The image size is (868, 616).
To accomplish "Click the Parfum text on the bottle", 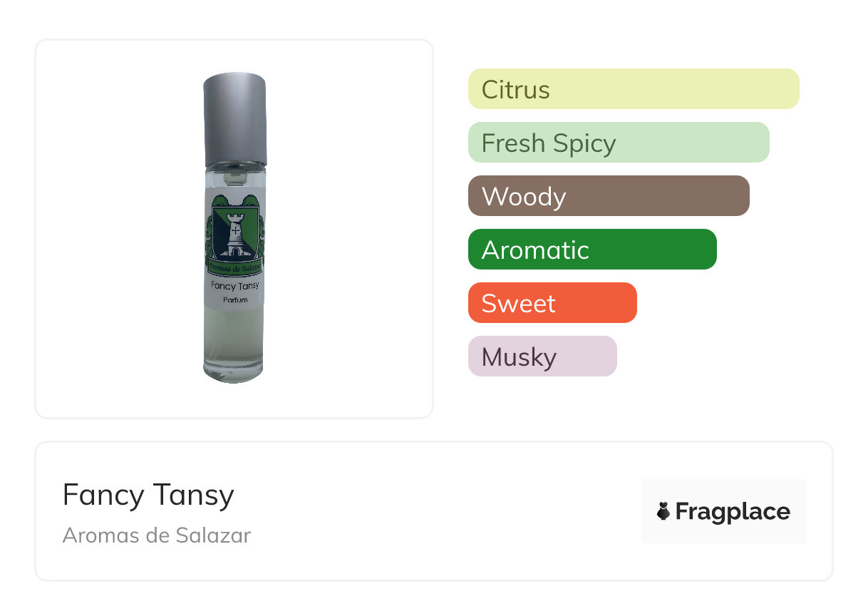I will 234,300.
